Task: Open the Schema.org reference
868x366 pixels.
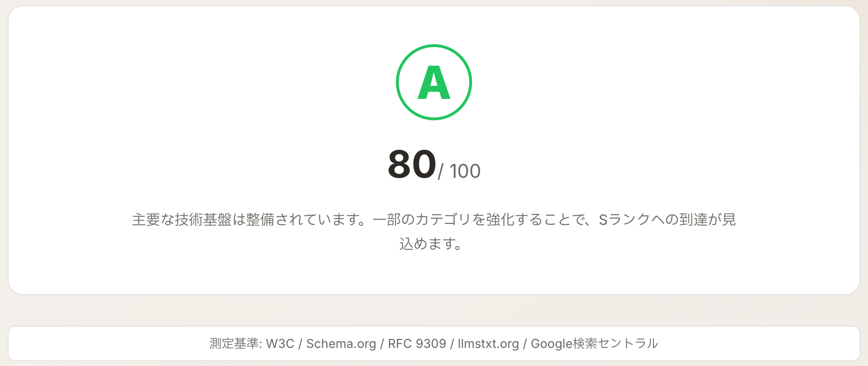Action: pos(341,344)
